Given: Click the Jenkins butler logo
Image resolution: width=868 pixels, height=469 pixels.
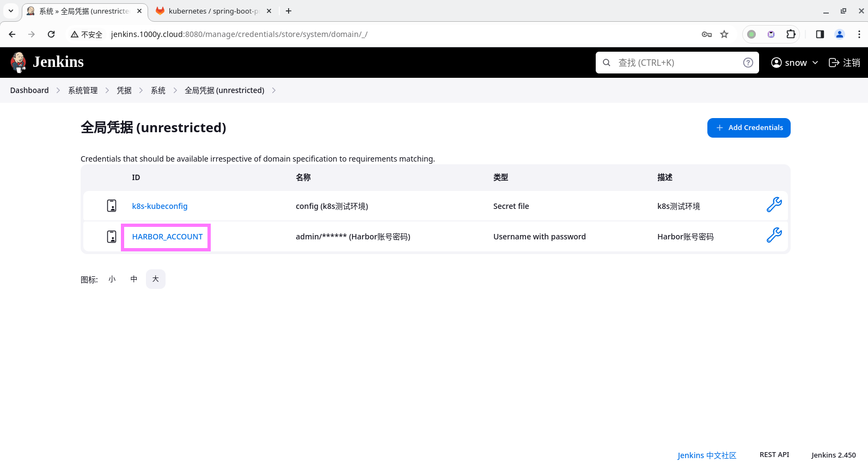Looking at the screenshot, I should pos(19,63).
